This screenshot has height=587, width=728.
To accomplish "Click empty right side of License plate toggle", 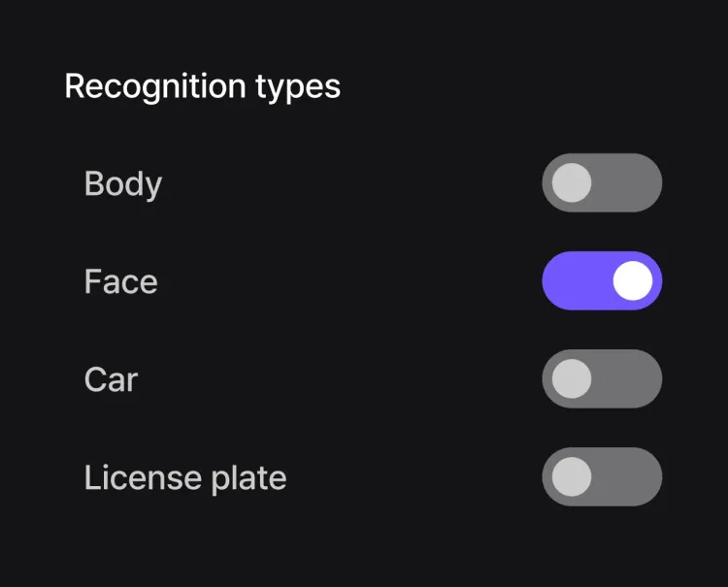I will tap(631, 476).
